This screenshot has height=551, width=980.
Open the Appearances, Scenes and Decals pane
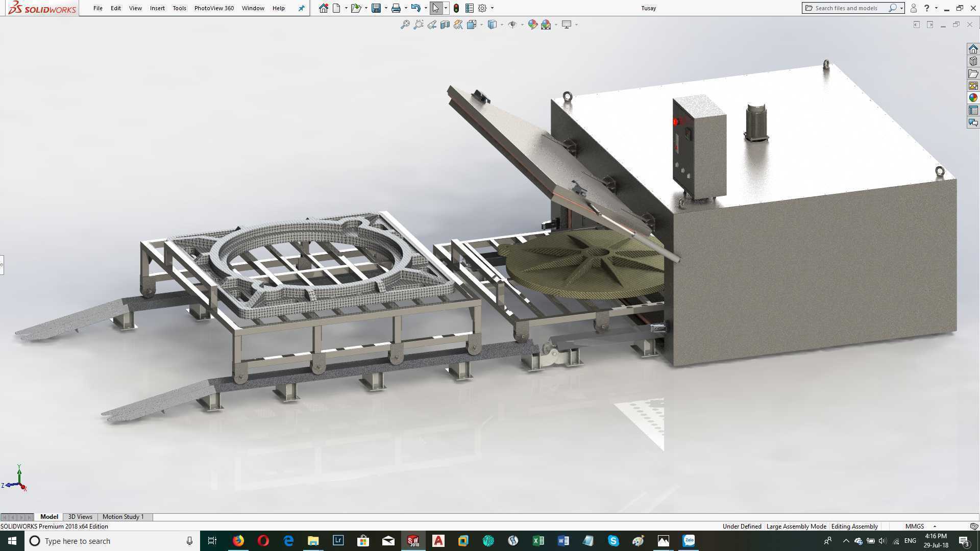[973, 98]
